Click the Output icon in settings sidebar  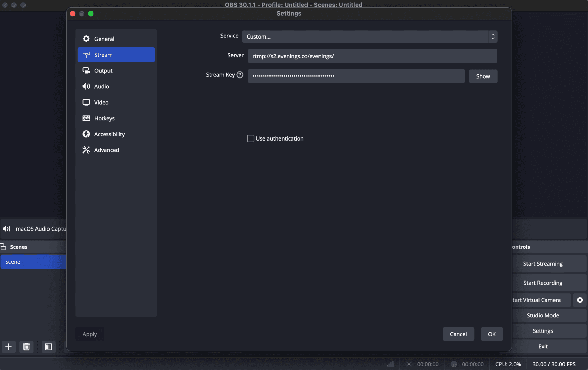tap(86, 71)
